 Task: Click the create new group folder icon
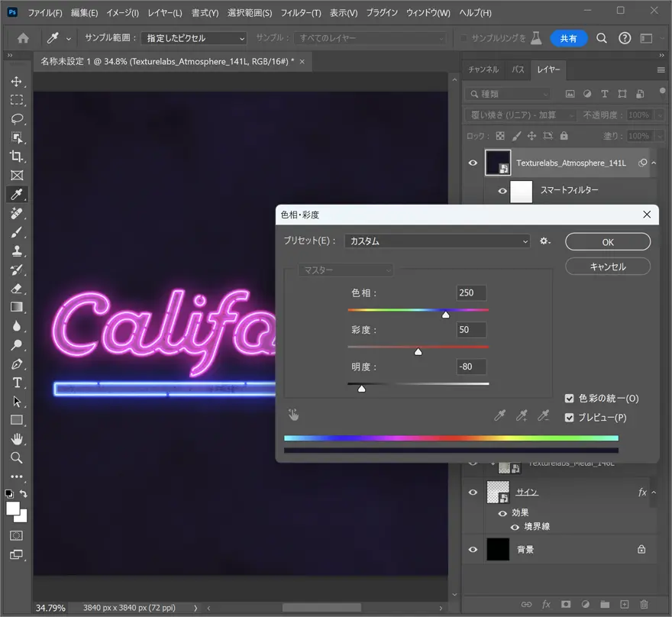click(605, 604)
